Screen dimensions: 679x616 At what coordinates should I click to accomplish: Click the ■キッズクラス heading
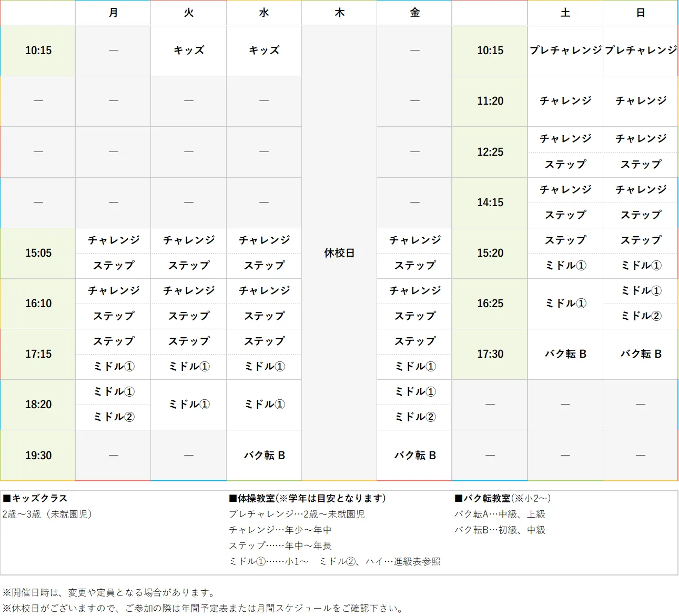coord(34,498)
